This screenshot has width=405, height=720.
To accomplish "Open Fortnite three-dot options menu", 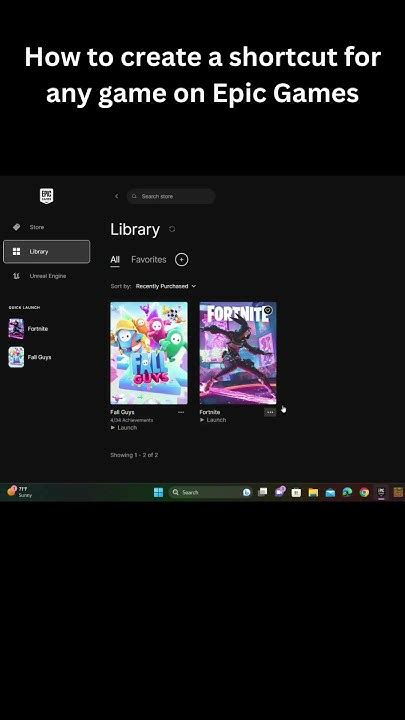I will pos(270,412).
